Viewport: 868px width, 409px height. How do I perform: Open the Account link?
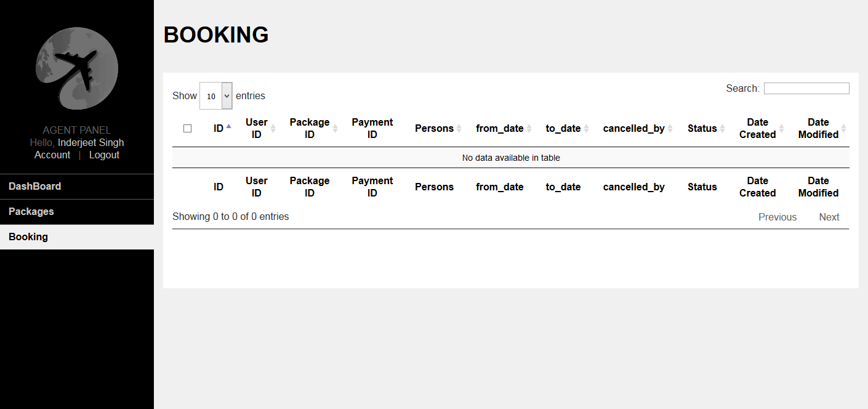click(x=52, y=155)
